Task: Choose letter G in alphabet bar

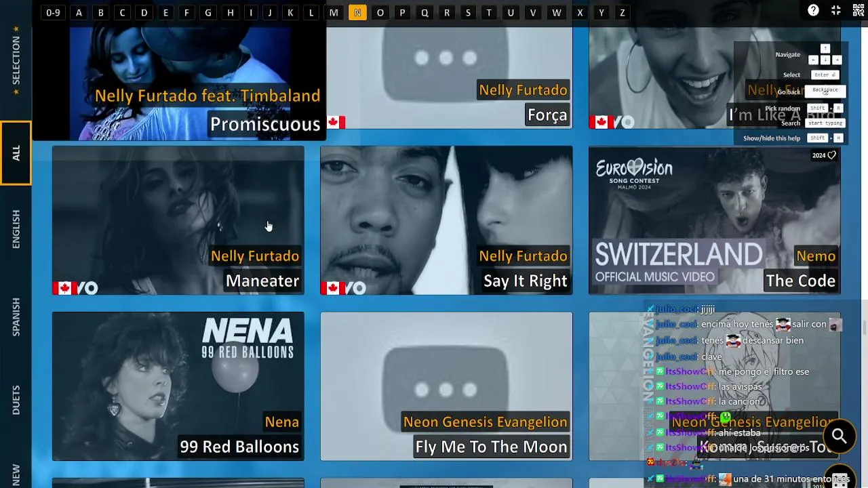Action: (x=208, y=13)
